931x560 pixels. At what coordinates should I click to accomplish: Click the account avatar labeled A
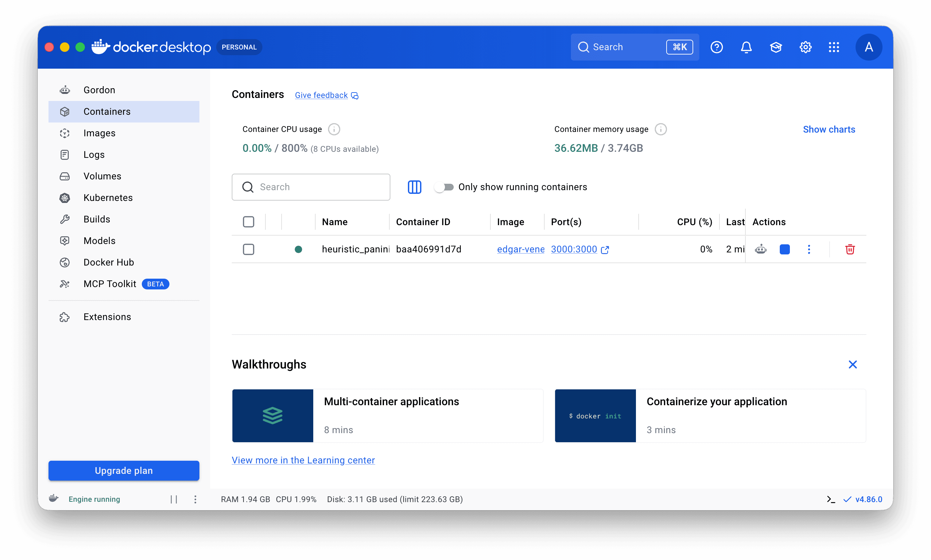(869, 47)
